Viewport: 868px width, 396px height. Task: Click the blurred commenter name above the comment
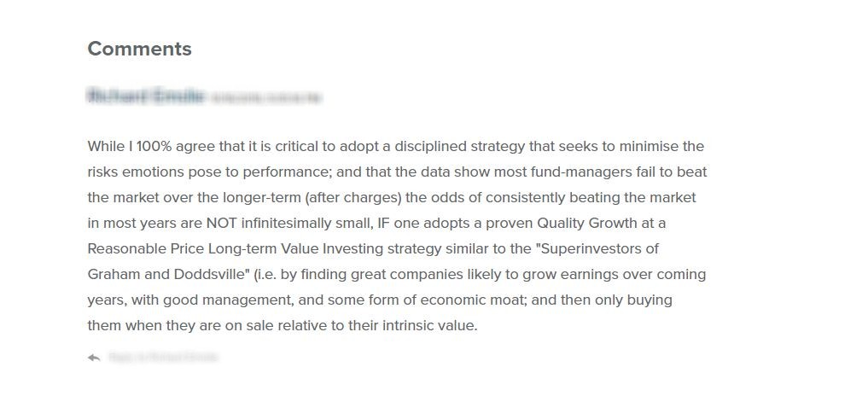[146, 96]
